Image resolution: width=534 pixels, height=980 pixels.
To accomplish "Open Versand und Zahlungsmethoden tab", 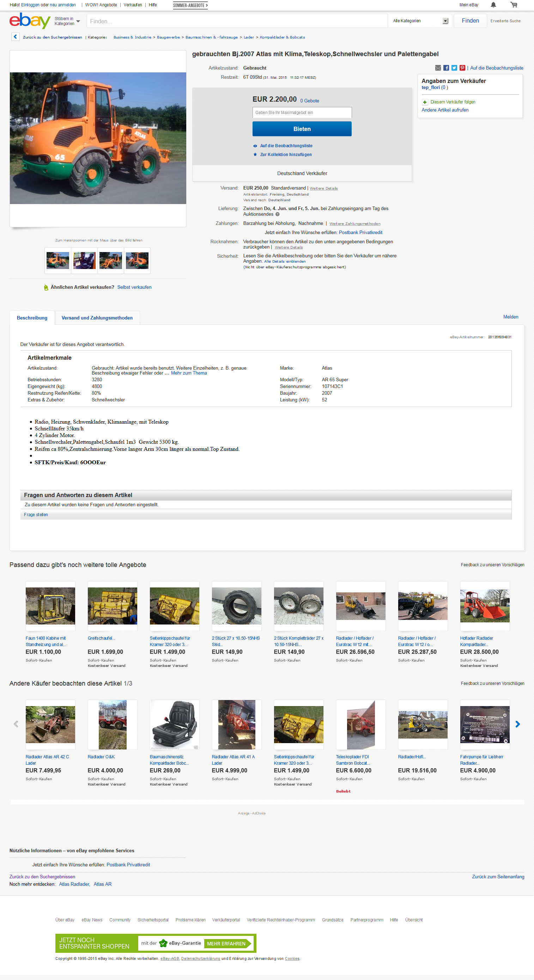I will pyautogui.click(x=97, y=318).
